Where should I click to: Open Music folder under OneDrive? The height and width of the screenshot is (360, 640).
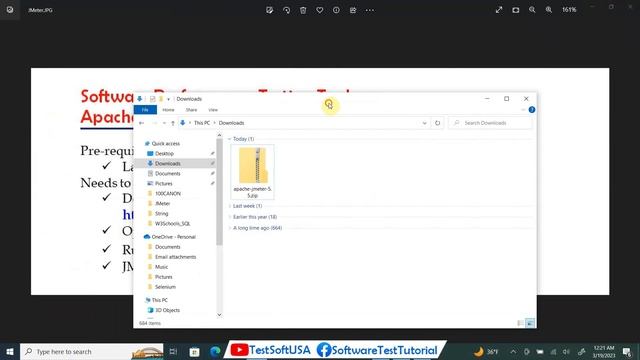(161, 267)
